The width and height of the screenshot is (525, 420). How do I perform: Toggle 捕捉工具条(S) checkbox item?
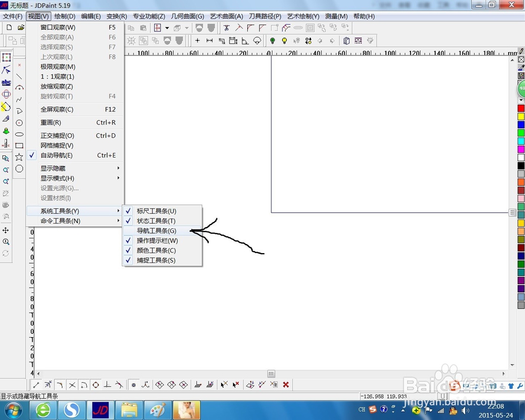(x=162, y=260)
